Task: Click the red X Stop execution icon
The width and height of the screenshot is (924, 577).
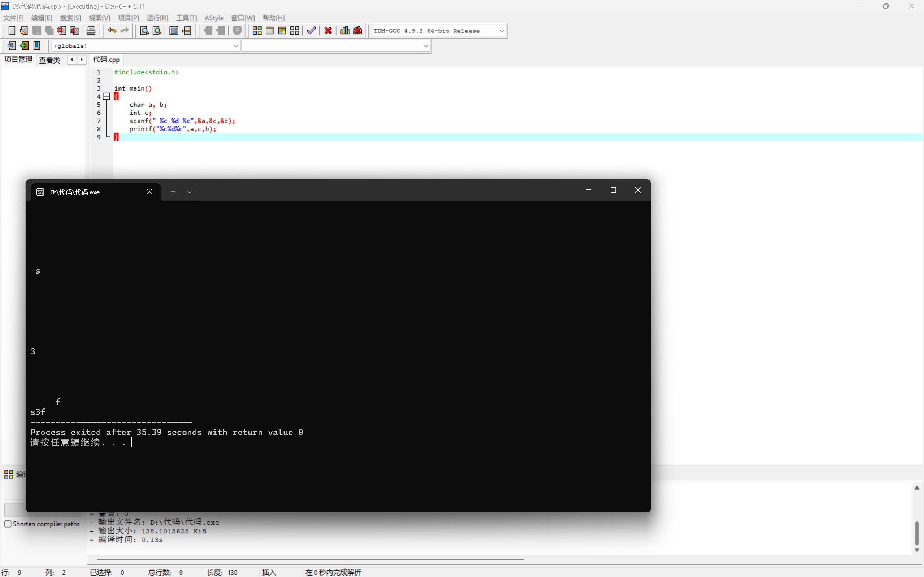Action: (x=328, y=31)
